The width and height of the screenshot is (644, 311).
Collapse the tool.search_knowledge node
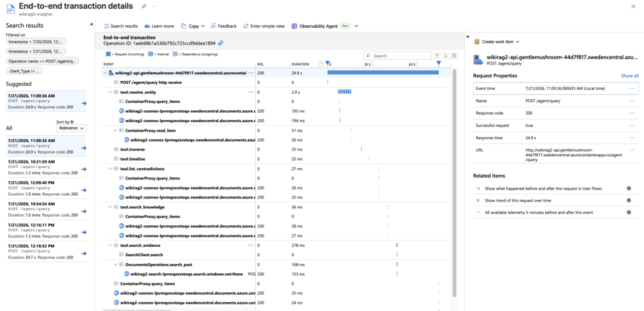click(x=110, y=207)
